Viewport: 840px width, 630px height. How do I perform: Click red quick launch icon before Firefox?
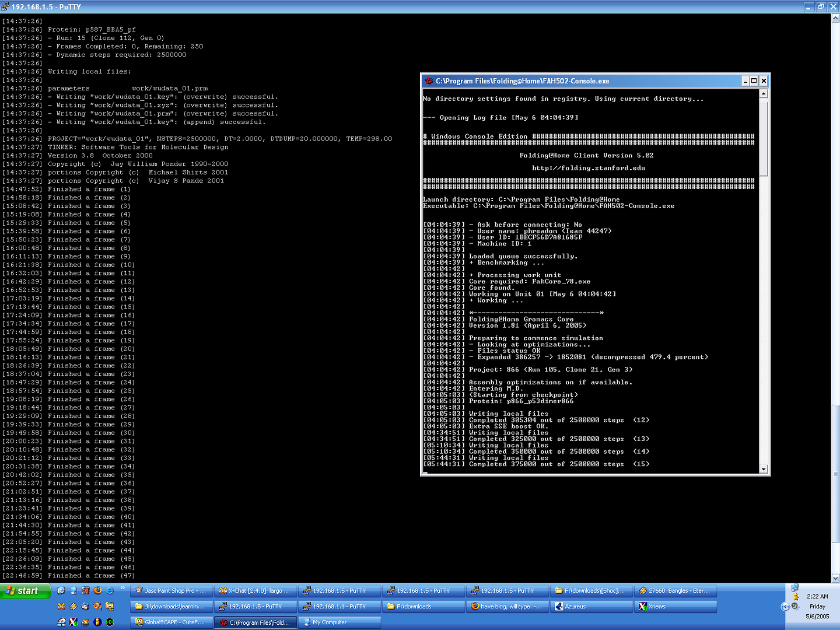click(85, 590)
